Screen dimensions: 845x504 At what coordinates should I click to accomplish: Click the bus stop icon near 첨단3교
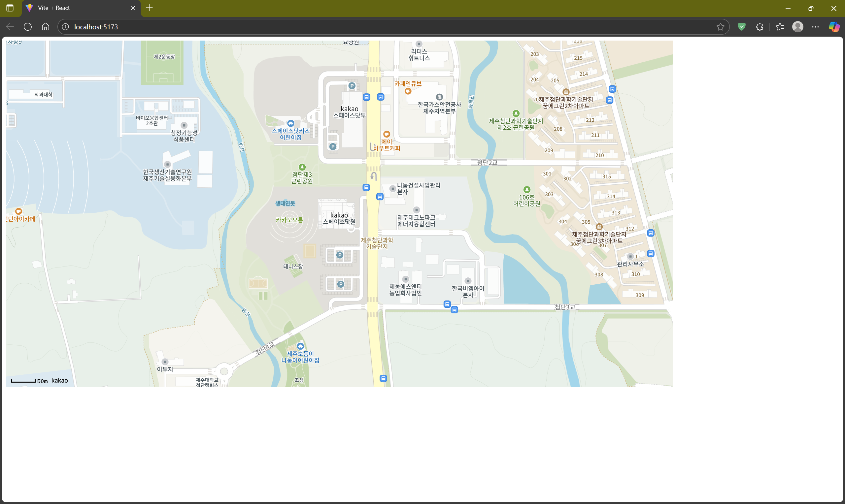click(454, 309)
